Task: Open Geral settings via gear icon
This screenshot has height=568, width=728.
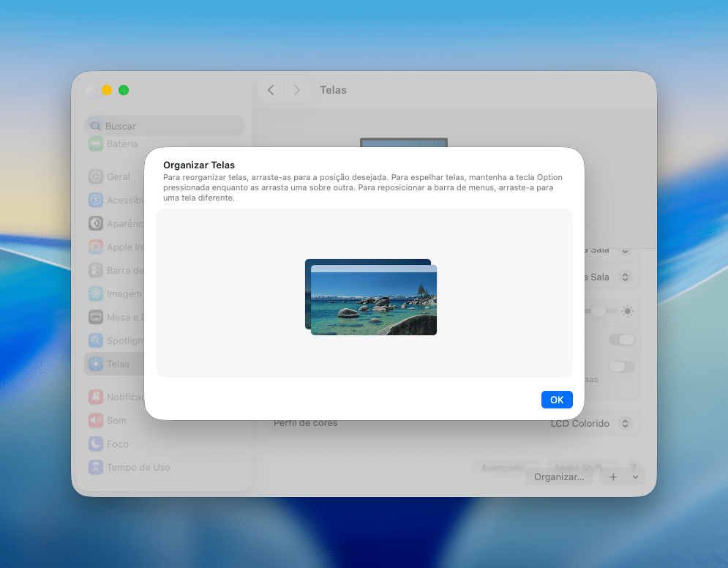Action: coord(96,176)
